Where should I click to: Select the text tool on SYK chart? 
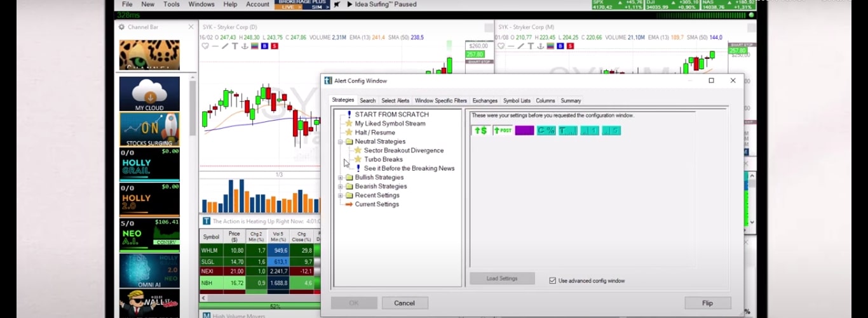[235, 46]
